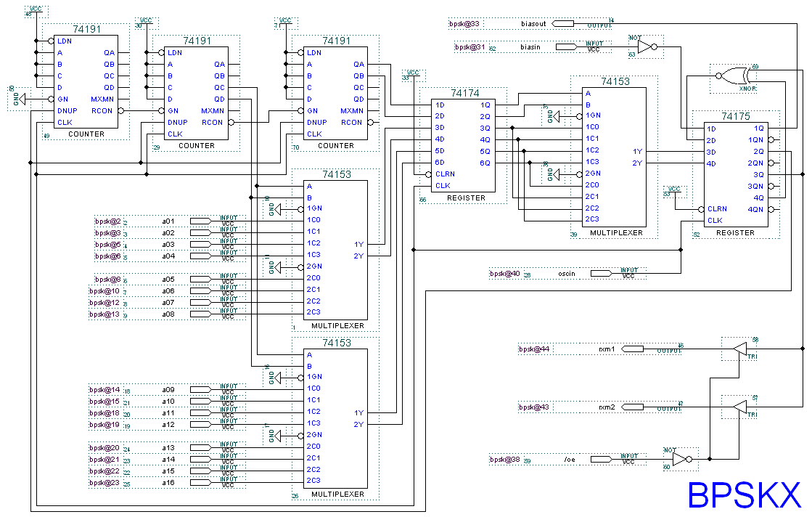Select the NOT inverter on the /oe input

[x=682, y=459]
